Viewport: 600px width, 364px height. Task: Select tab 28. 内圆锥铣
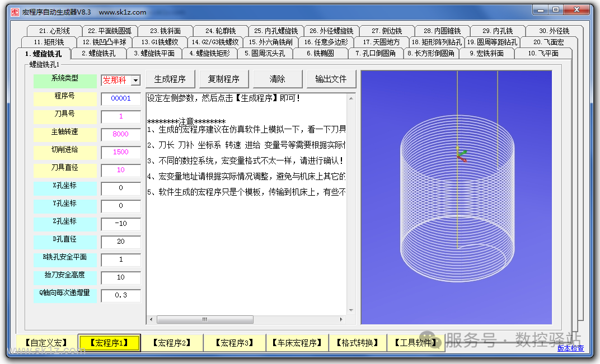442,31
